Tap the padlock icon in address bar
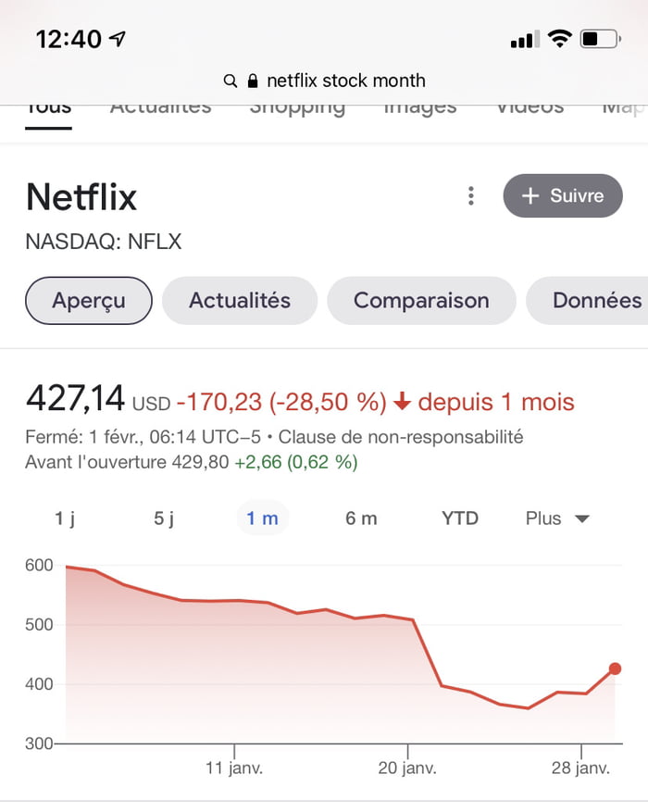648x812 pixels. pos(253,81)
